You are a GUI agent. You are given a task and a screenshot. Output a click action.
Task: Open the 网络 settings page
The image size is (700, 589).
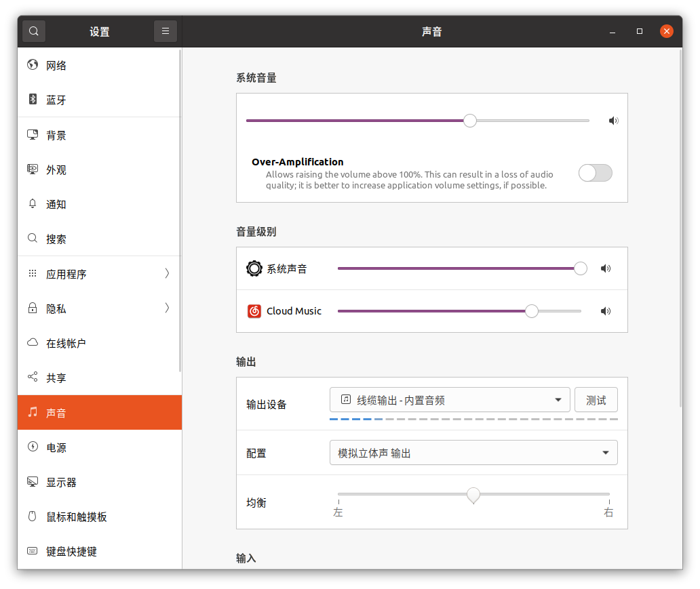pyautogui.click(x=100, y=65)
